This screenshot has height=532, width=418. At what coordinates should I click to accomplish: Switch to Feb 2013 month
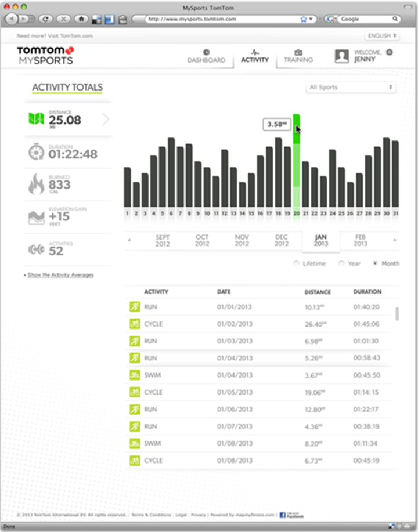pos(361,240)
